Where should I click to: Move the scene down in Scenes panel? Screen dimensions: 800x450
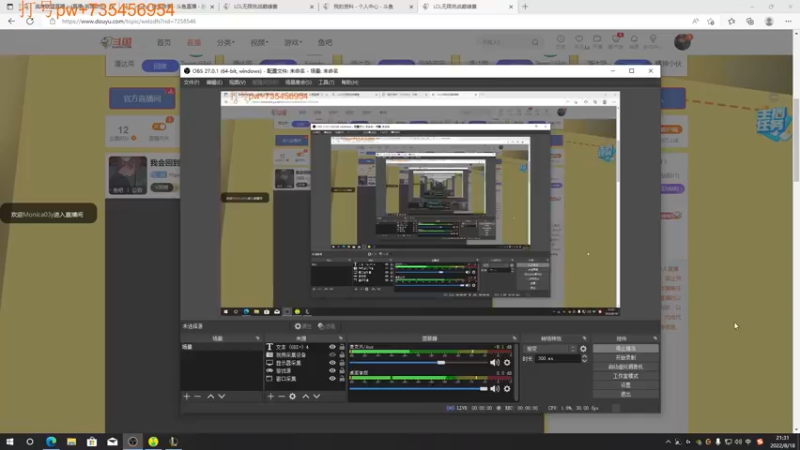221,396
